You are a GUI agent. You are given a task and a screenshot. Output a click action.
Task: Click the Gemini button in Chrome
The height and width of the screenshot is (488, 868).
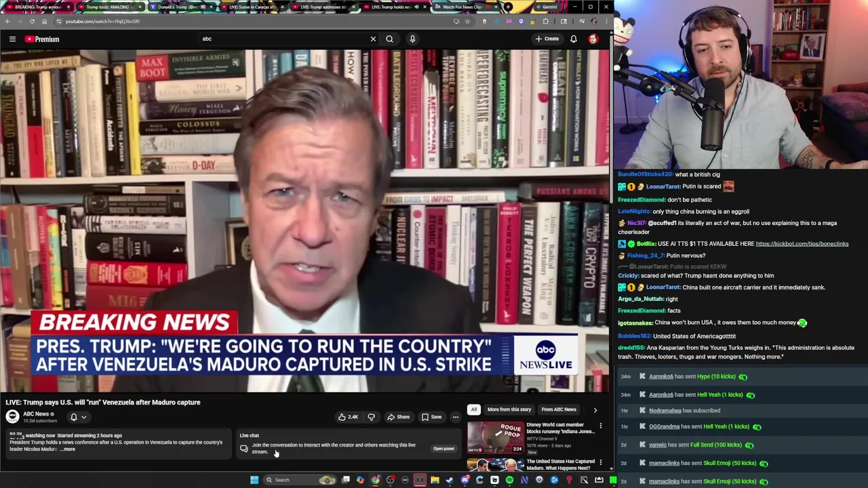click(545, 7)
